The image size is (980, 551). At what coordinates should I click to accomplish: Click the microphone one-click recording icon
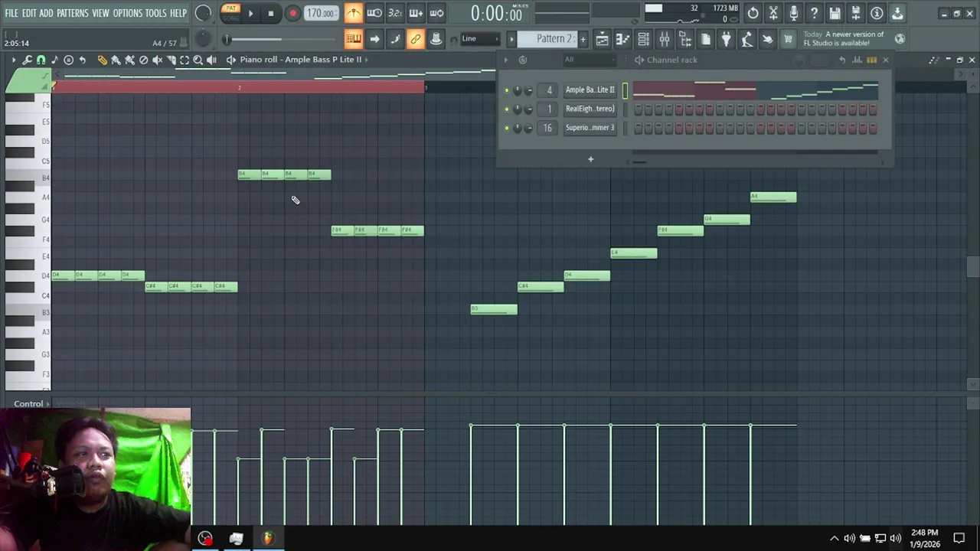point(794,13)
